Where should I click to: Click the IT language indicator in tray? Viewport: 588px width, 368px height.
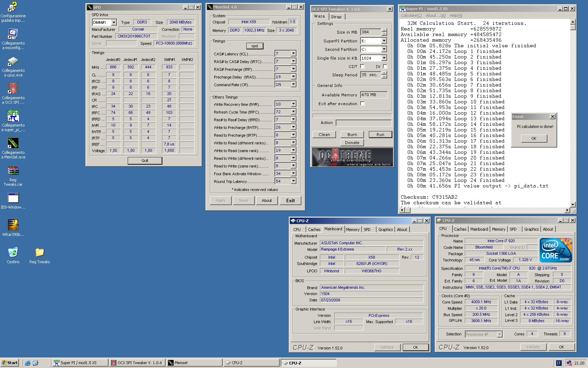tap(559, 363)
